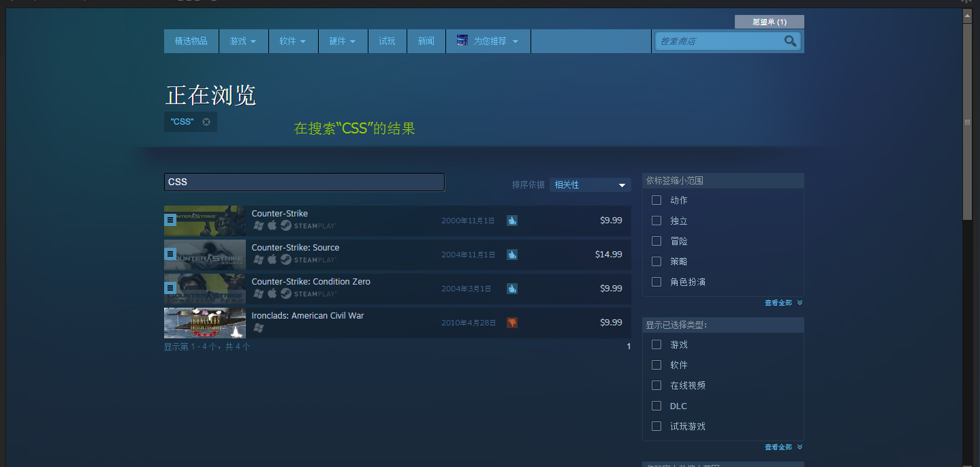Click the 2010年4月28日 release date

[x=469, y=323]
